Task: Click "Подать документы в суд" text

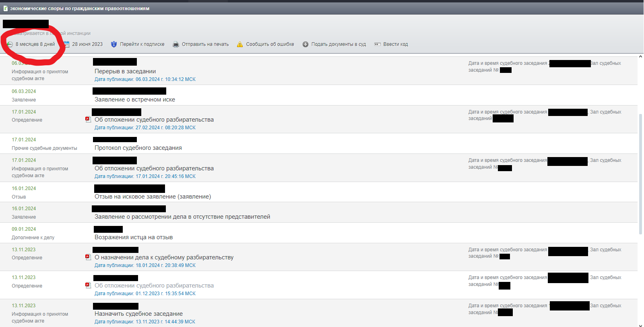Action: pos(339,44)
